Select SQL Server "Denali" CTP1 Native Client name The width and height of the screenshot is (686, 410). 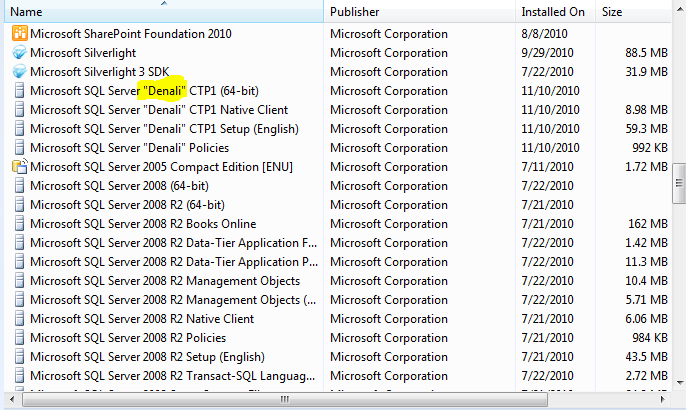coord(159,110)
